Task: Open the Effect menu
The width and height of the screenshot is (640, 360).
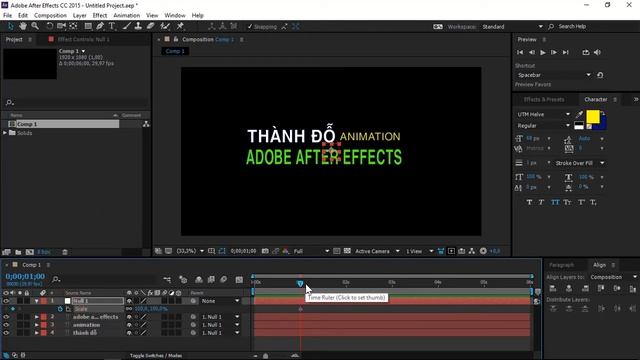Action: 100,16
